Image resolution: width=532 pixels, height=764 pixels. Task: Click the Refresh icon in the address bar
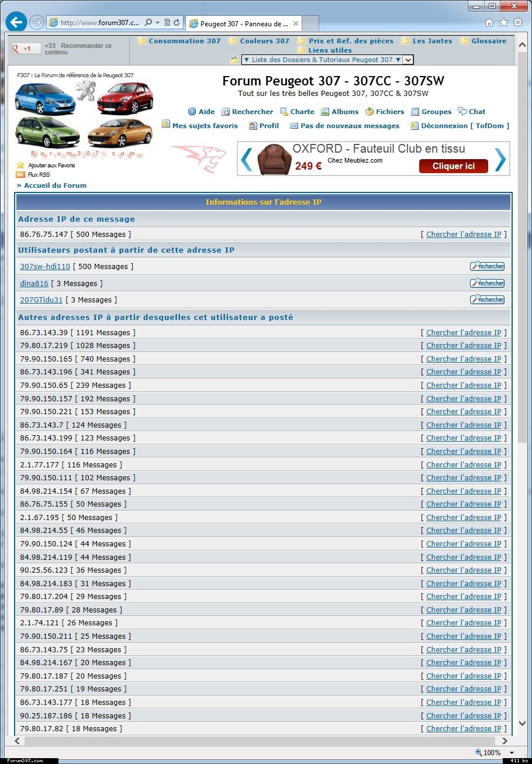(x=177, y=23)
